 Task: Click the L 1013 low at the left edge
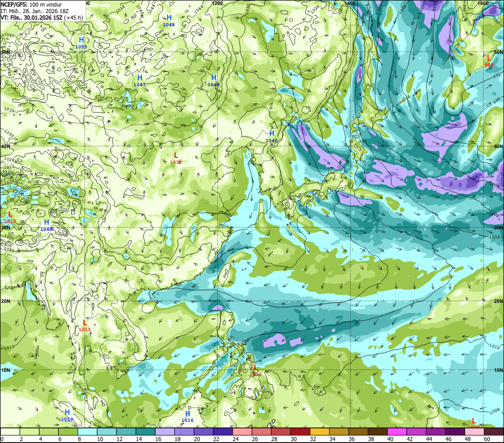click(x=10, y=217)
